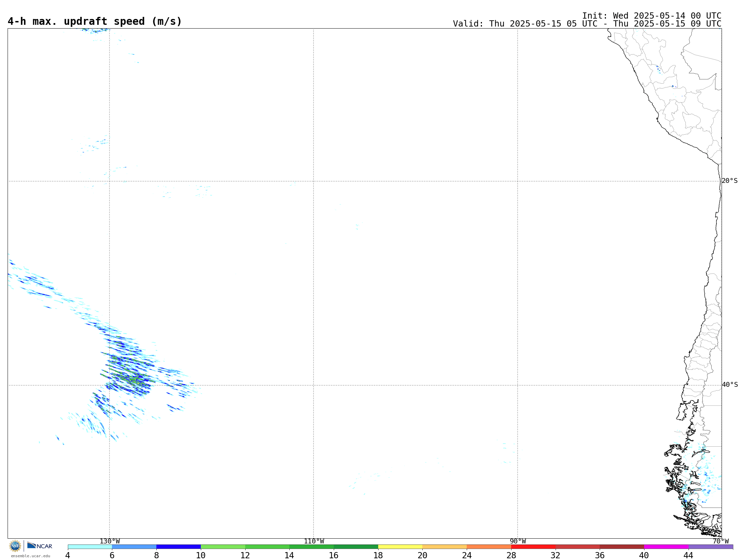The width and height of the screenshot is (744, 560).
Task: Click the NSF logo
Action: [15, 546]
